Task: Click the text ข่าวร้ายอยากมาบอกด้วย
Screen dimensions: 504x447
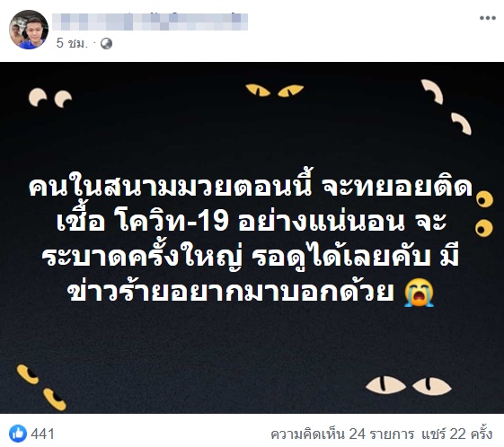Action: click(x=231, y=293)
